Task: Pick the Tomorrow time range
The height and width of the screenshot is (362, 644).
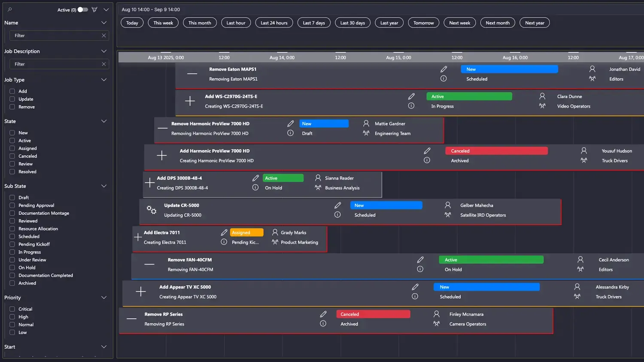Action: click(424, 23)
